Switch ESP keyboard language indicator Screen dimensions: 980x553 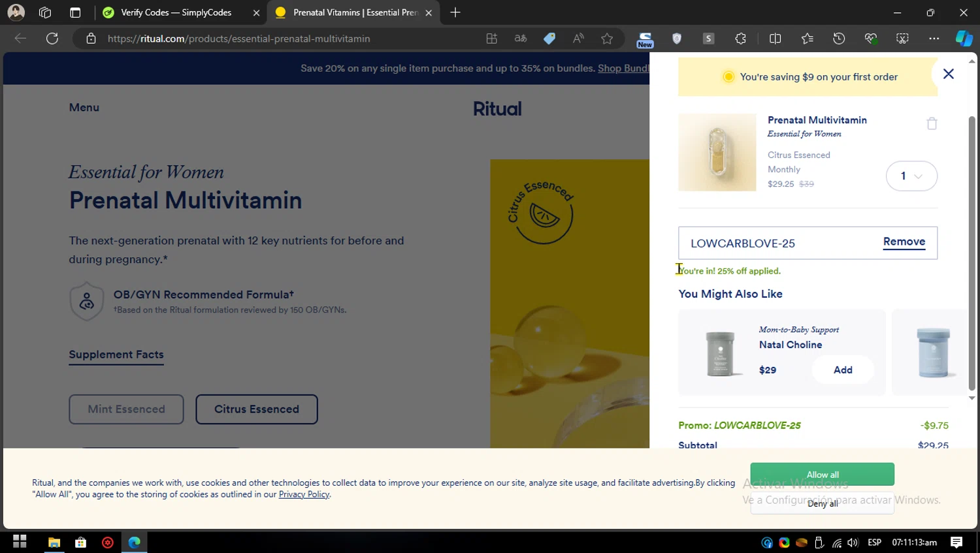[x=874, y=543]
